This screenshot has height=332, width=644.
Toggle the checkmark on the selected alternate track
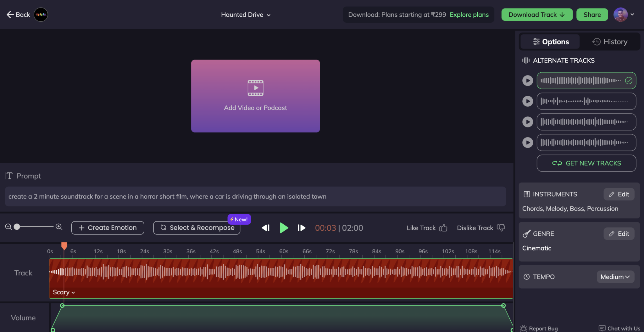629,81
